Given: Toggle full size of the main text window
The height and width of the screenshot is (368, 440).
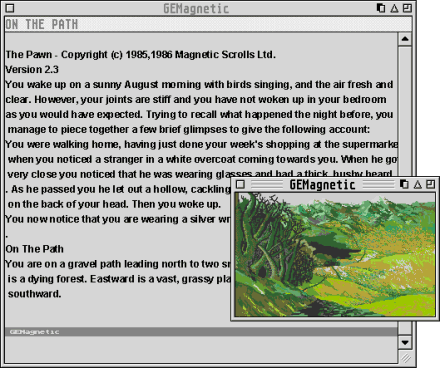Looking at the screenshot, I should pyautogui.click(x=407, y=8).
